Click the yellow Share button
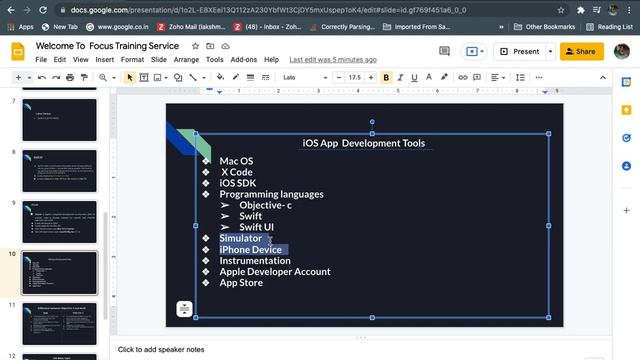This screenshot has width=640, height=360. tap(582, 51)
